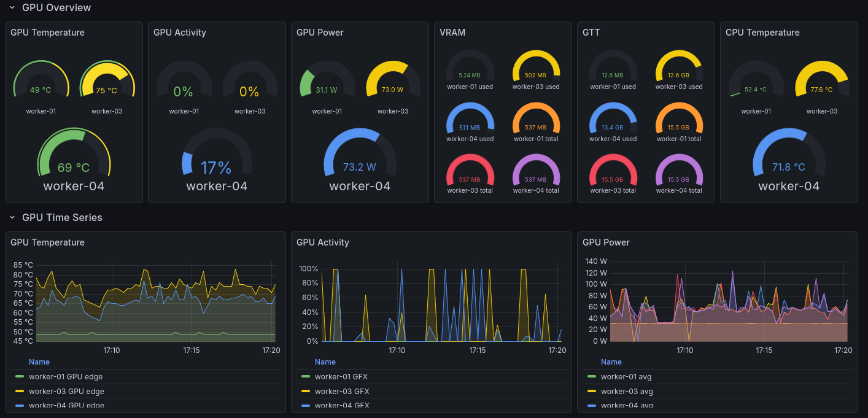Click the green worker-01 GFX color swatch
The width and height of the screenshot is (868, 418).
click(306, 377)
